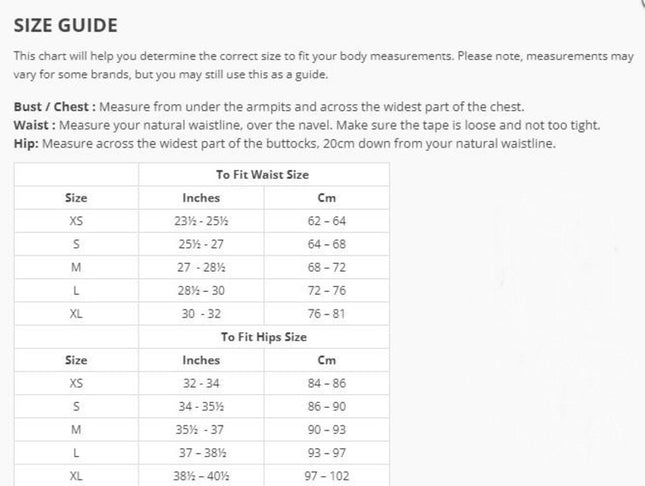Select the To Fit Waist Size header
Image resolution: width=645 pixels, height=486 pixels.
click(263, 175)
